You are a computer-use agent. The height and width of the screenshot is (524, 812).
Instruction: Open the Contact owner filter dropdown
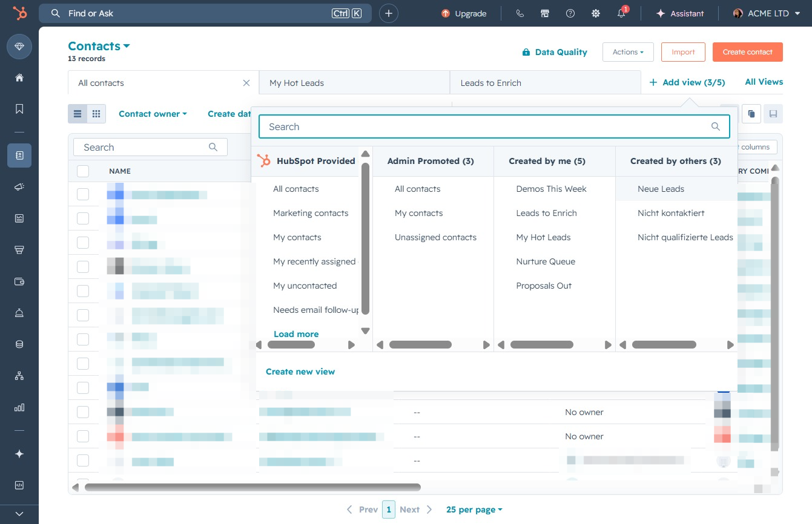(153, 114)
